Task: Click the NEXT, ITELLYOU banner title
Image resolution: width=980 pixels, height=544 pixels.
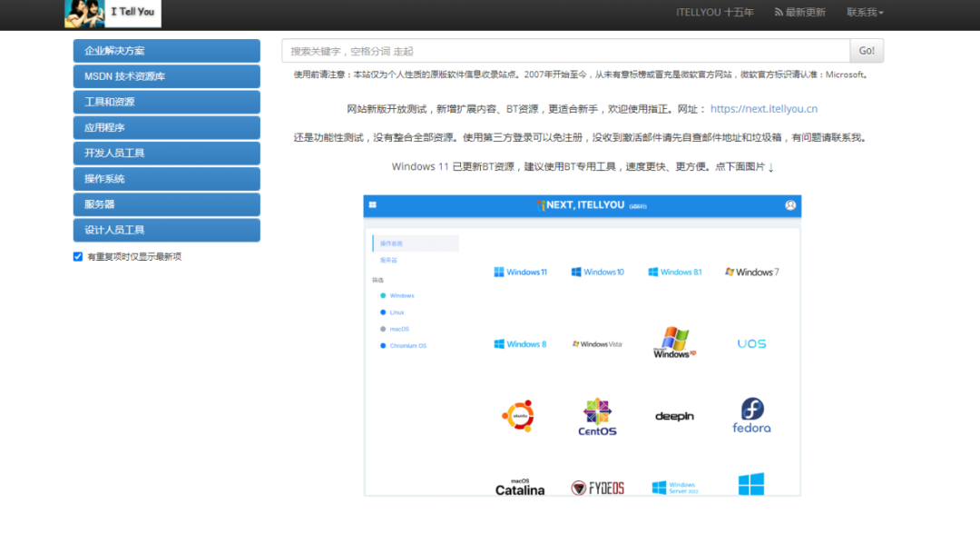Action: click(591, 205)
